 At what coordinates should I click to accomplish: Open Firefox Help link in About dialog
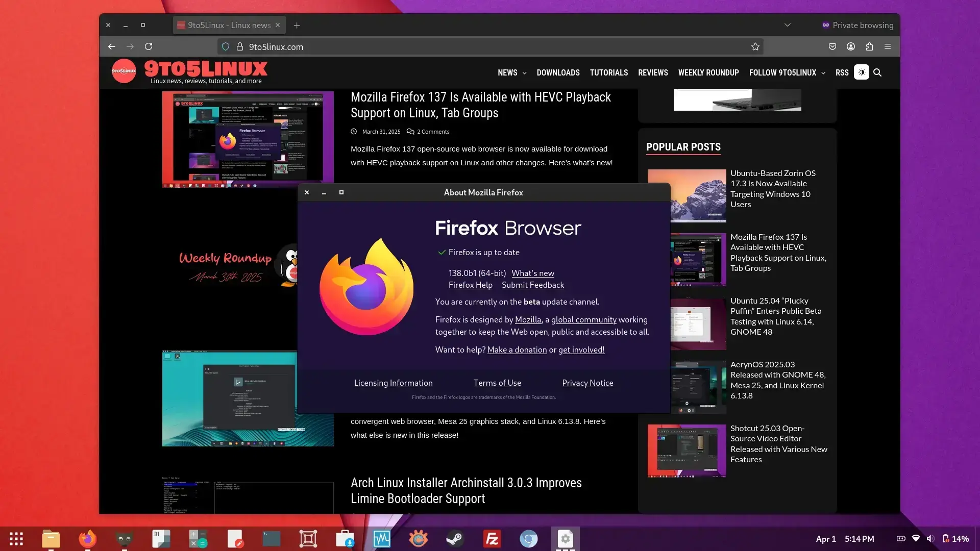471,285
